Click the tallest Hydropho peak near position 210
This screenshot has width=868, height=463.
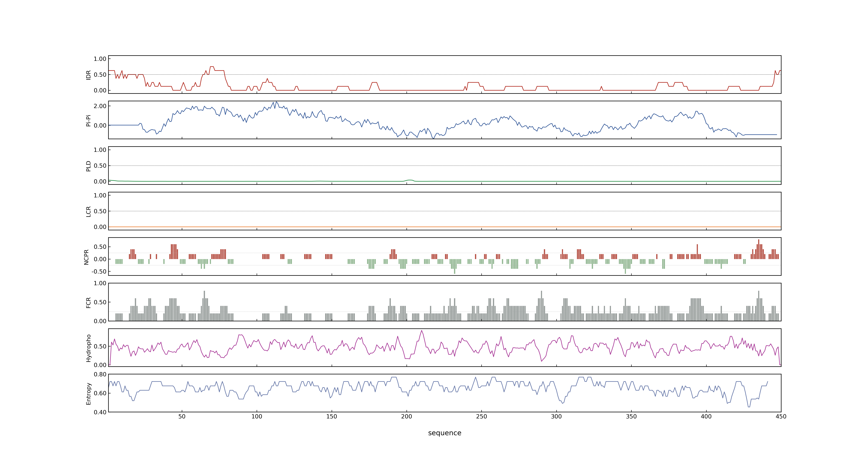pos(422,331)
